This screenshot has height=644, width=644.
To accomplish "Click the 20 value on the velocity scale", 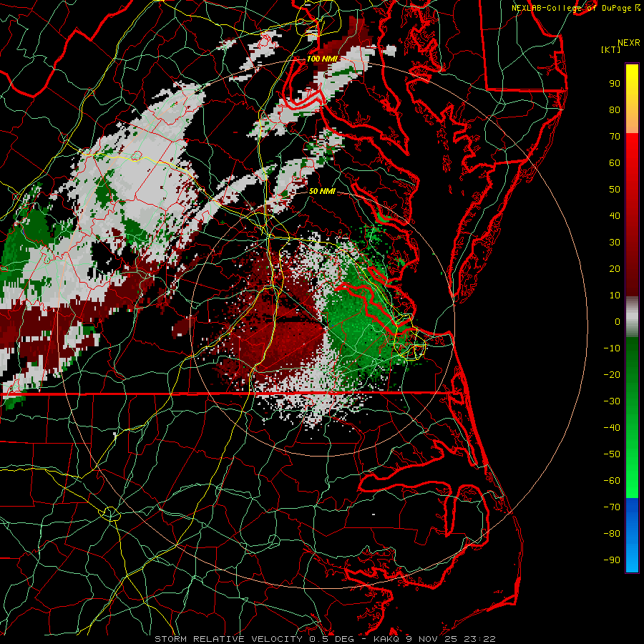I will (x=615, y=268).
